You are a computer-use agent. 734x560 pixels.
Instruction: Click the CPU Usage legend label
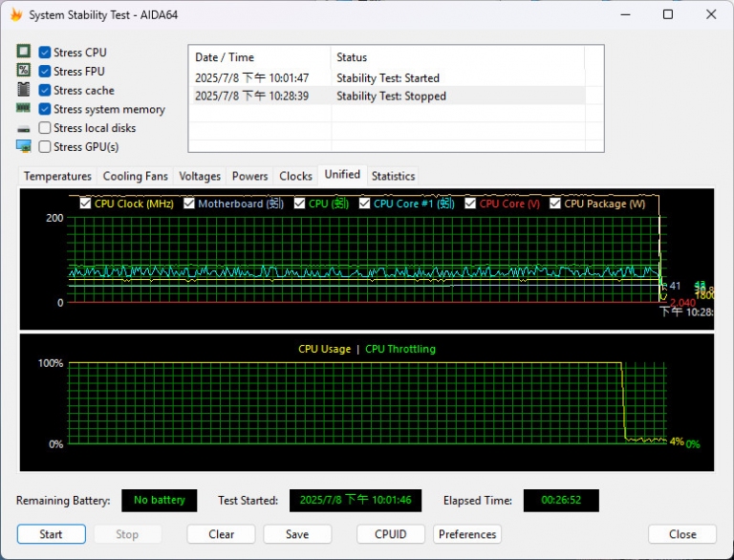coord(324,349)
